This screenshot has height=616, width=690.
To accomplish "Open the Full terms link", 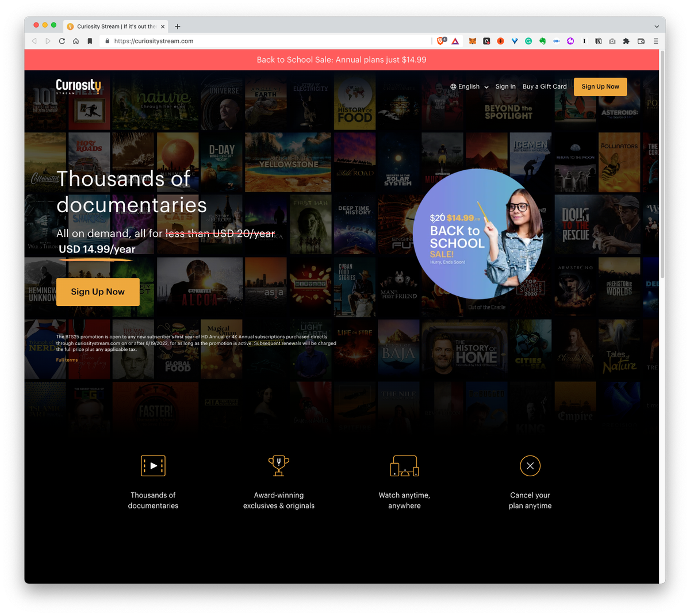I will coord(67,359).
